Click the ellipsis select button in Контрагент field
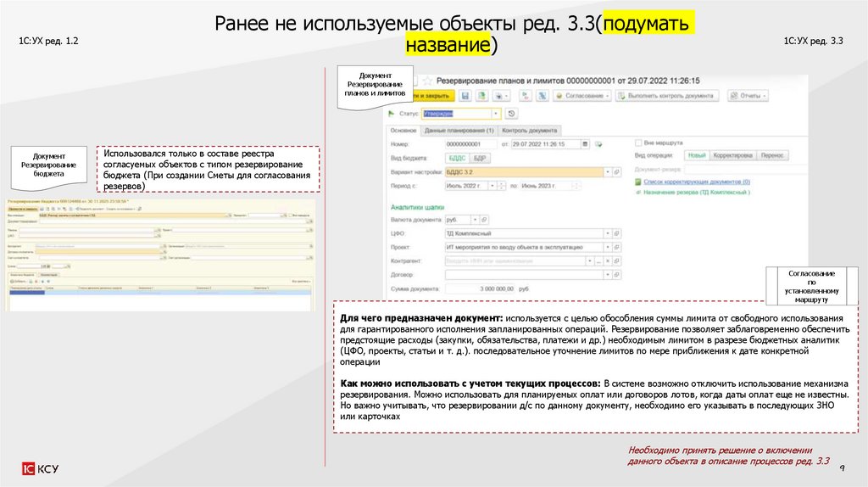This screenshot has width=868, height=487. (x=598, y=261)
